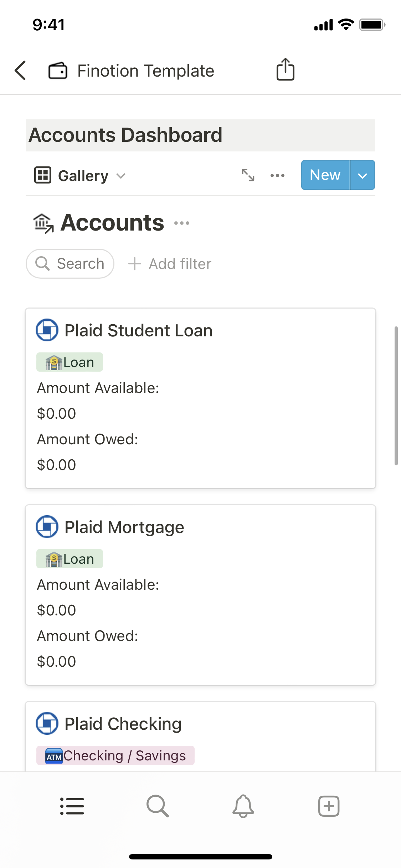The height and width of the screenshot is (868, 401).
Task: Tap the Search field in Accounts
Action: click(x=70, y=264)
